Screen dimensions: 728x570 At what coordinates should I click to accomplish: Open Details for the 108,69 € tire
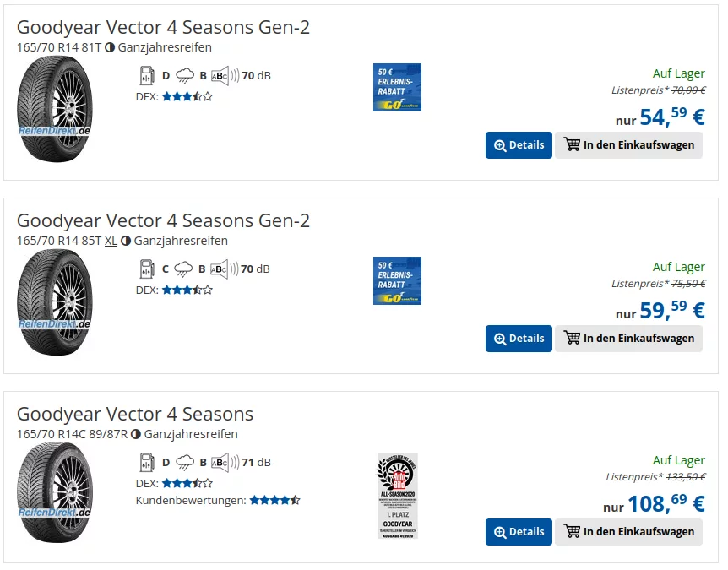click(519, 532)
